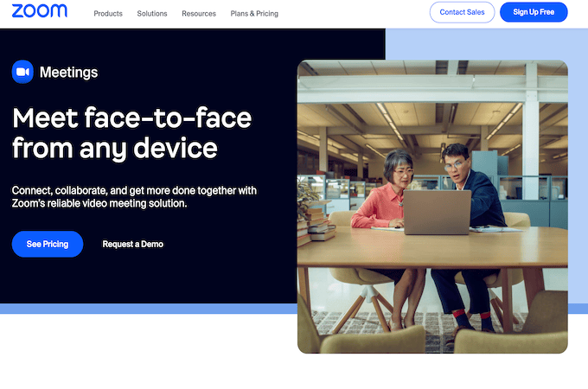Click the office meeting photo
Viewport: 588px width, 389px height.
click(x=432, y=207)
